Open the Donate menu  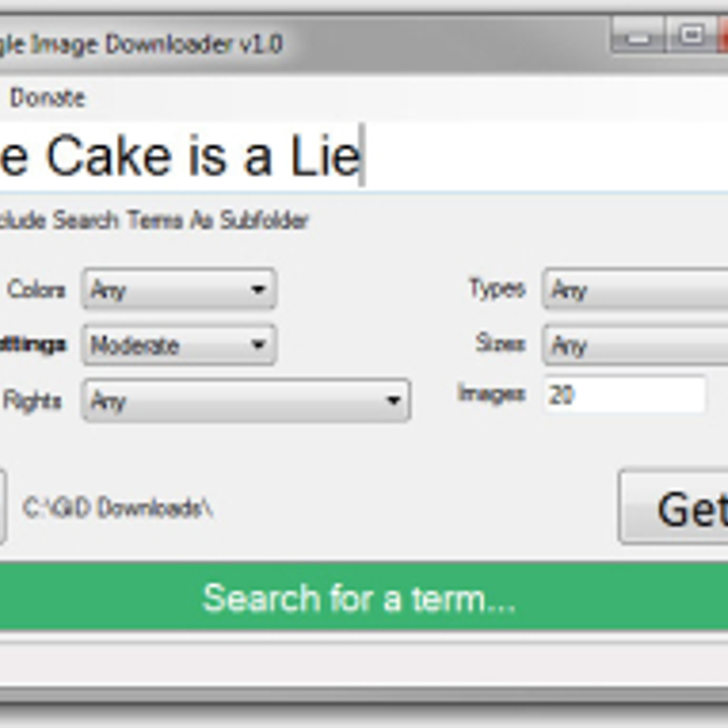[47, 98]
